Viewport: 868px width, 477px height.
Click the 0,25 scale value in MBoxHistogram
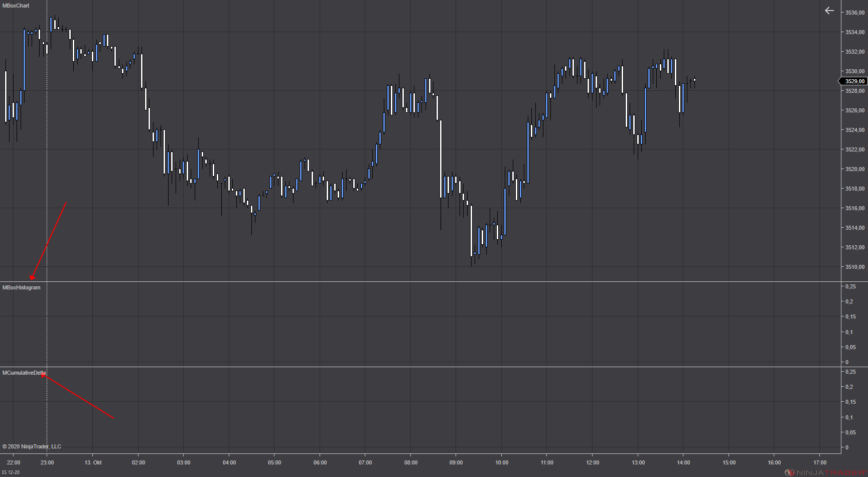click(850, 286)
